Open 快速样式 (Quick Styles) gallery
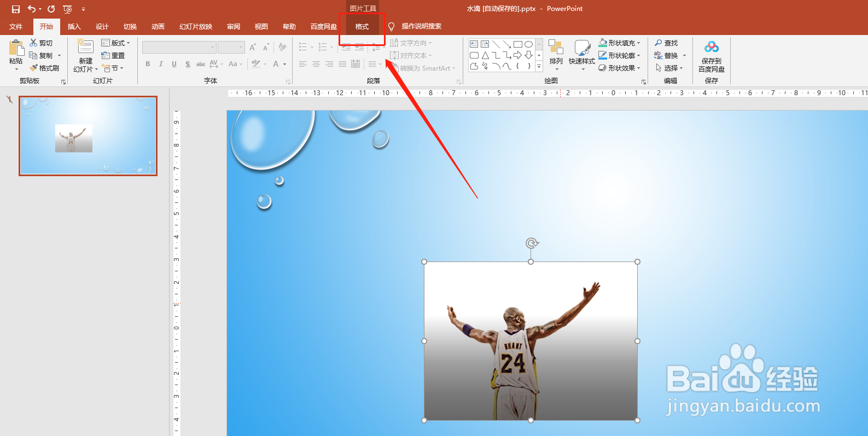Viewport: 868px width, 436px height. click(x=581, y=55)
